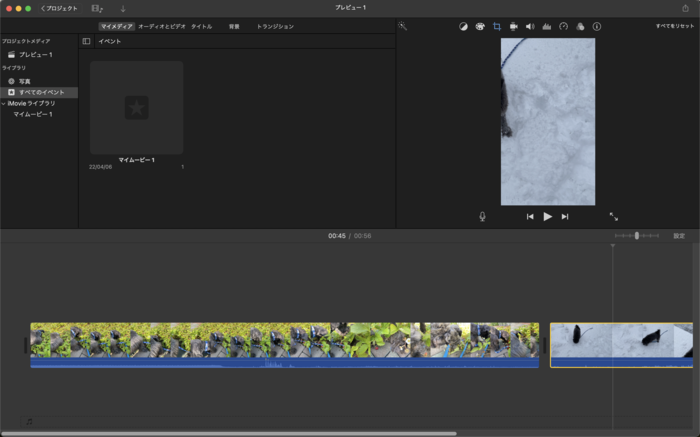Show the clip information inspector

tap(596, 26)
